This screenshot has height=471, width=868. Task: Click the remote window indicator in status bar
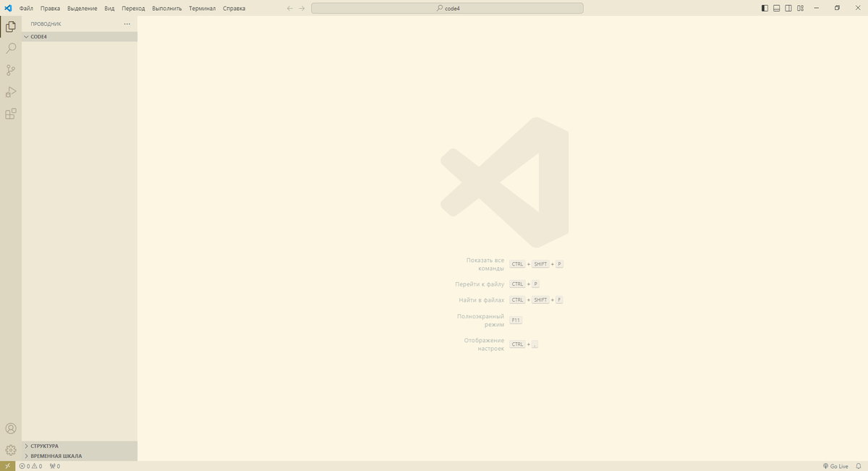7,466
